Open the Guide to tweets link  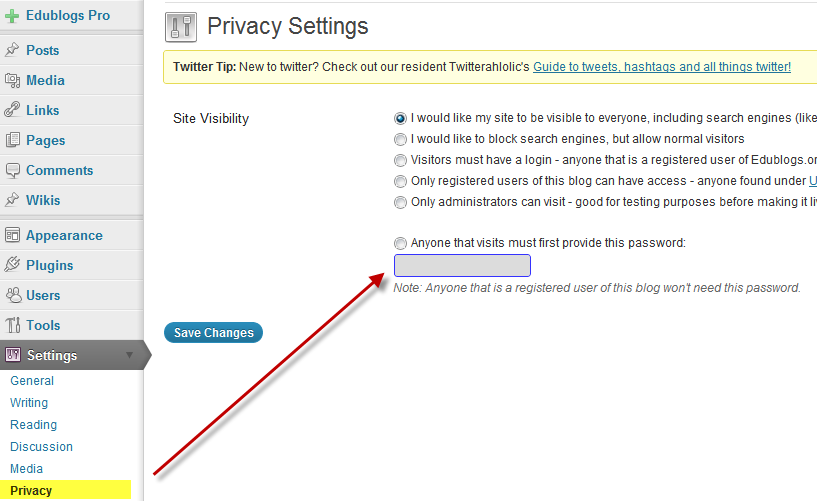click(662, 67)
